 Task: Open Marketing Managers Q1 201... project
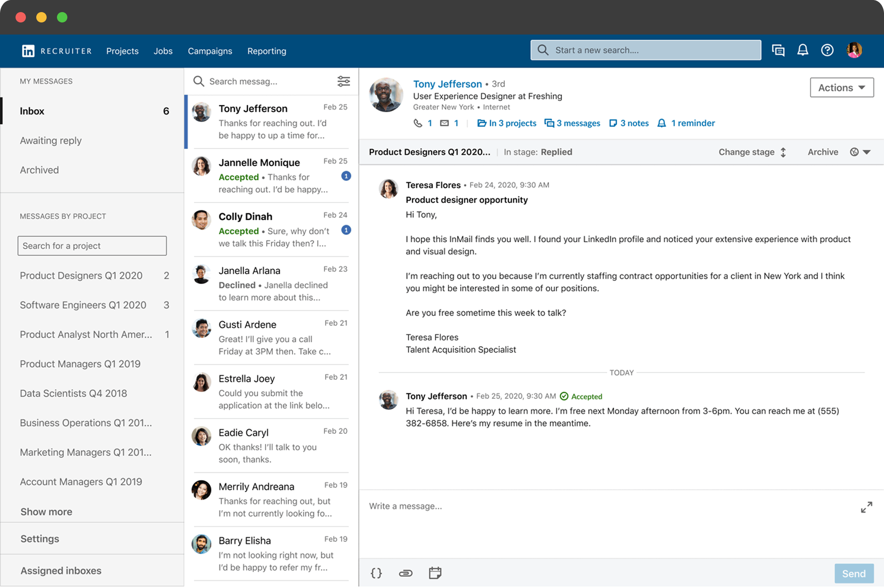(85, 452)
